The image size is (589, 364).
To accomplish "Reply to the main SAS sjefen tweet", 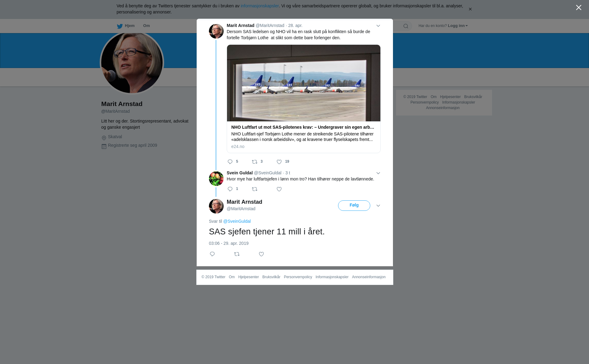I will 212,254.
